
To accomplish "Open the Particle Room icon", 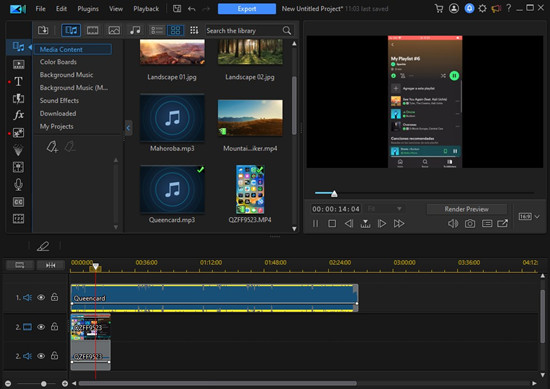I will click(18, 150).
